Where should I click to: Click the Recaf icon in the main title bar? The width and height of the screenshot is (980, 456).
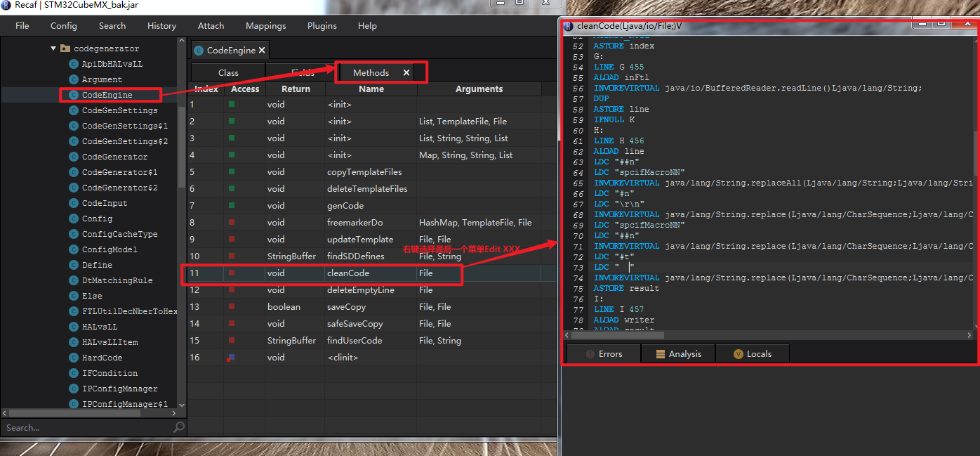coord(7,4)
